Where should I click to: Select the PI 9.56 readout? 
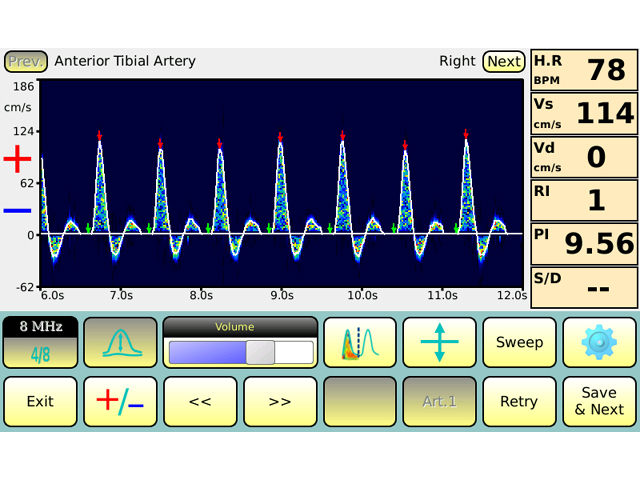click(584, 244)
